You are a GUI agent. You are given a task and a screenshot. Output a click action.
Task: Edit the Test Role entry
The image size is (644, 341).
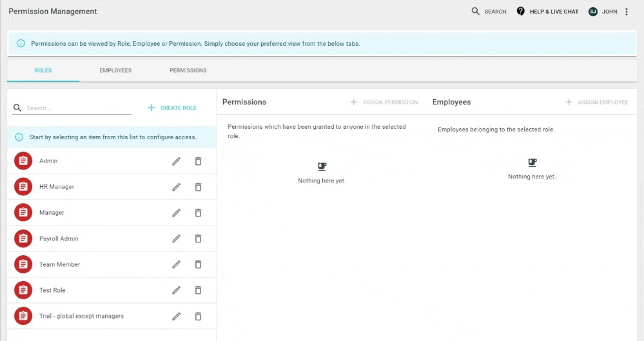pyautogui.click(x=176, y=291)
